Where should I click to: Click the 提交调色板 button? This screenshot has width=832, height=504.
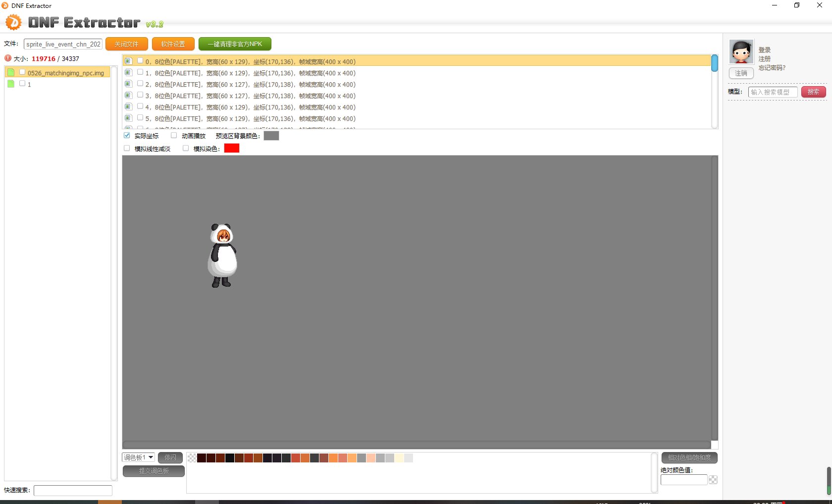tap(154, 471)
